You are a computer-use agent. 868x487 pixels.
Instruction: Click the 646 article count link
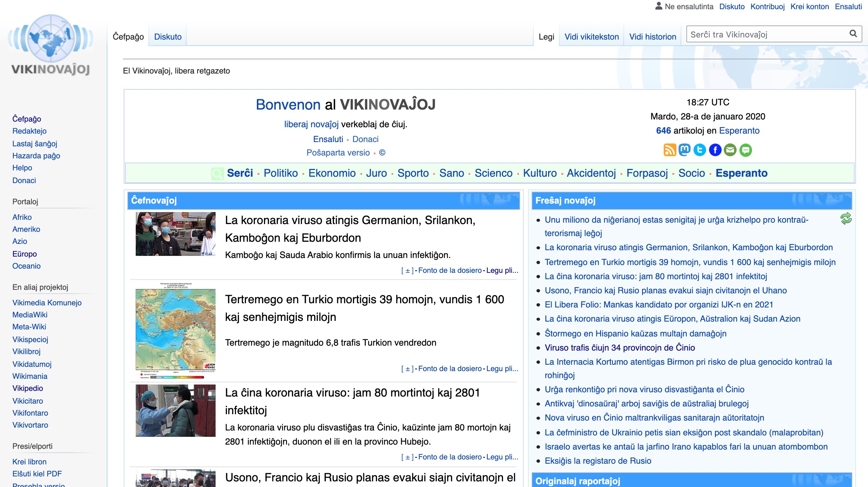point(663,131)
